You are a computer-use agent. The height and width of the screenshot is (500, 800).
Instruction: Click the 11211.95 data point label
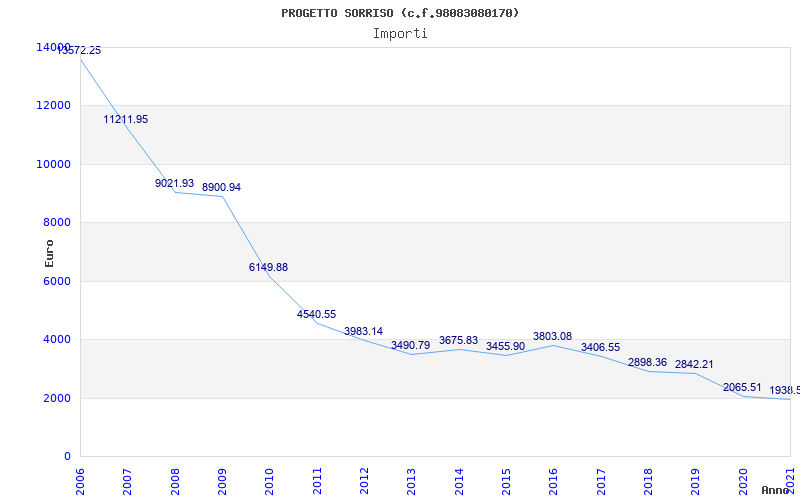126,119
